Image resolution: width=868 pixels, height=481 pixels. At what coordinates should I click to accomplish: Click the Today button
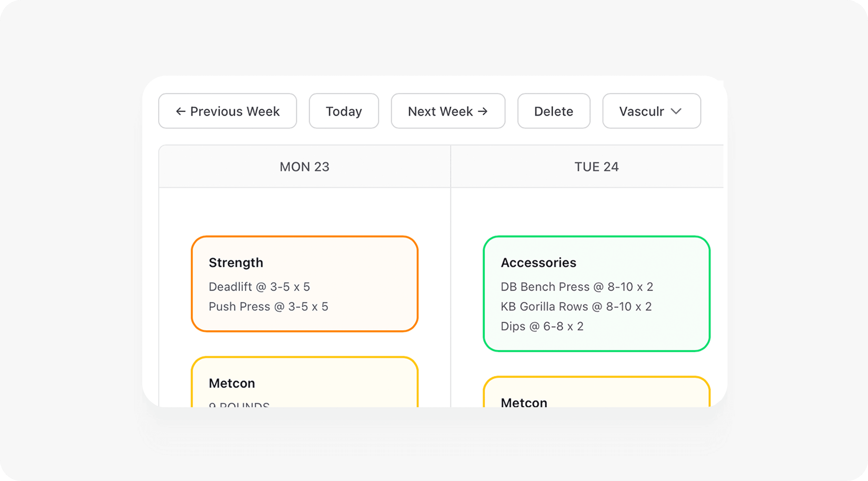[x=343, y=111]
